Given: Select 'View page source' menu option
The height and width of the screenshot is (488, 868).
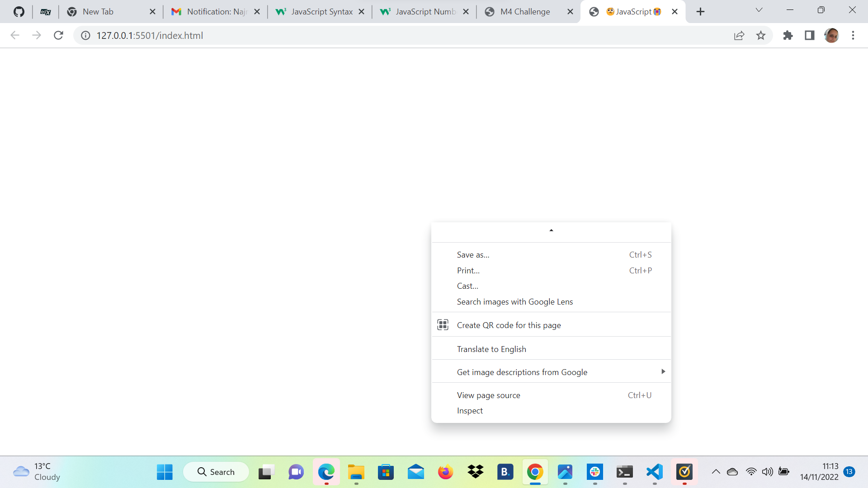Looking at the screenshot, I should click(x=488, y=394).
